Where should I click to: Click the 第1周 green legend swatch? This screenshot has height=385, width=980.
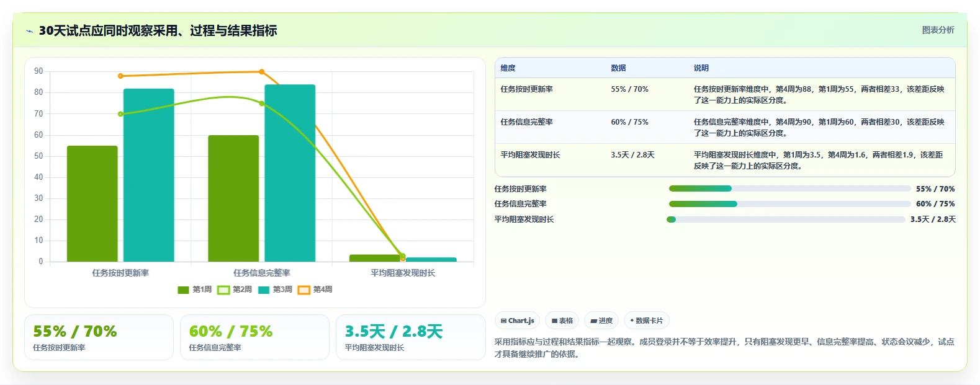coord(183,290)
